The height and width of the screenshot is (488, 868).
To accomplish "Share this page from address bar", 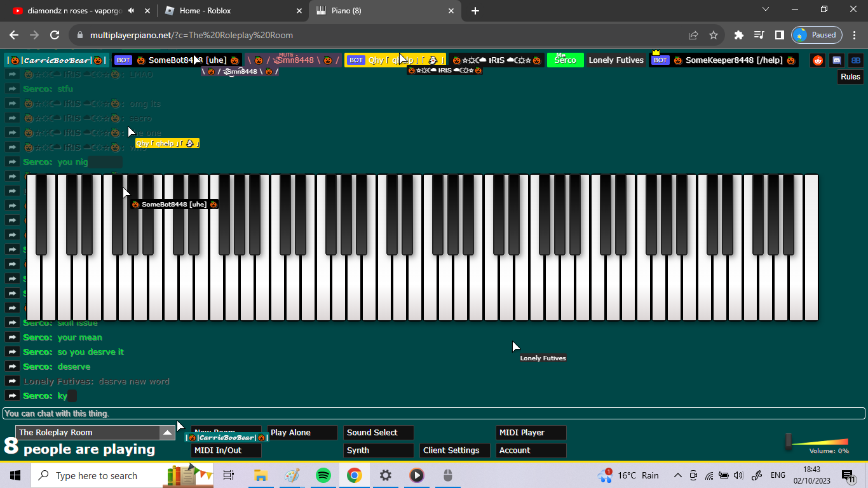I will click(693, 35).
